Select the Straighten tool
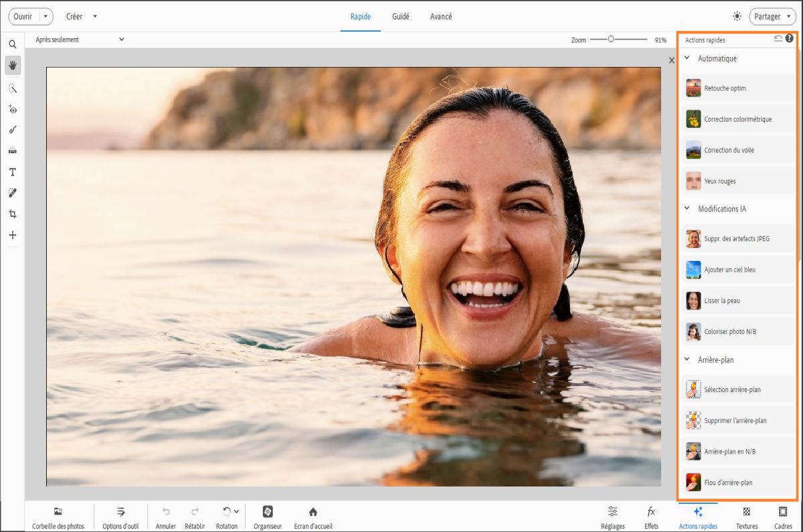 (12, 151)
